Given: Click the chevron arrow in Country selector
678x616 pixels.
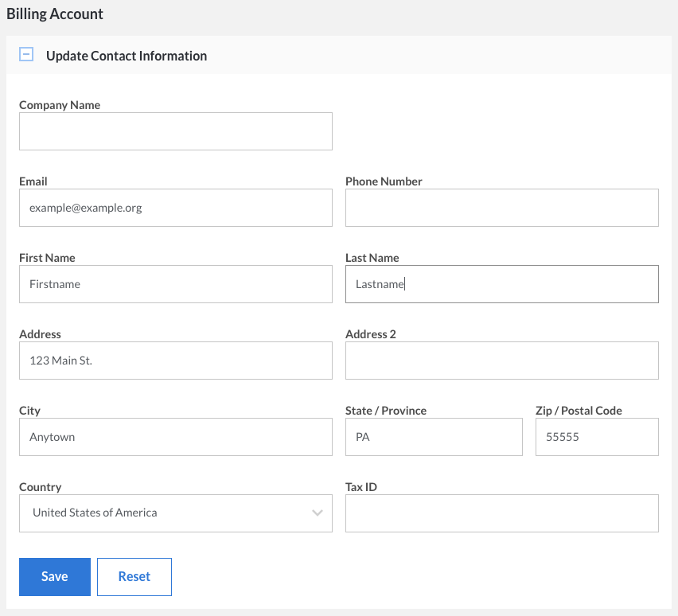Looking at the screenshot, I should [x=318, y=513].
